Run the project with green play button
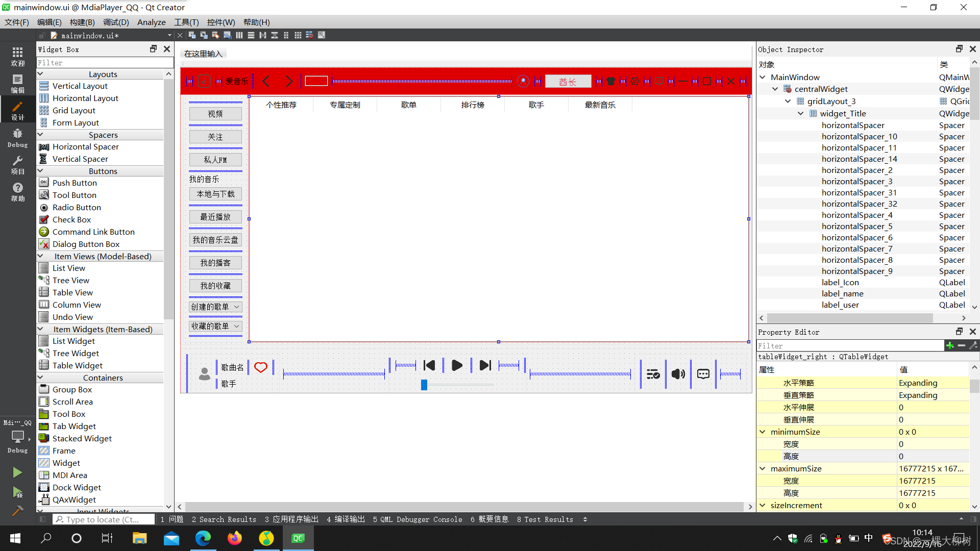 coord(17,472)
